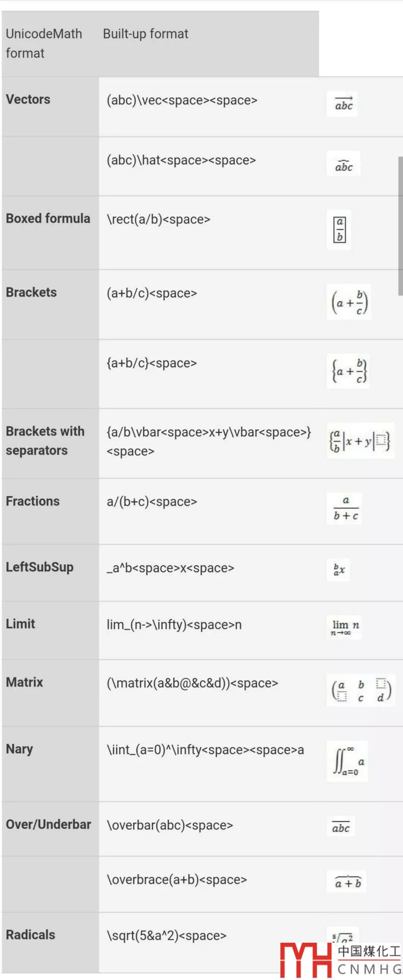403x980 pixels.
Task: Select the a over b+c fraction image
Action: coord(345,509)
